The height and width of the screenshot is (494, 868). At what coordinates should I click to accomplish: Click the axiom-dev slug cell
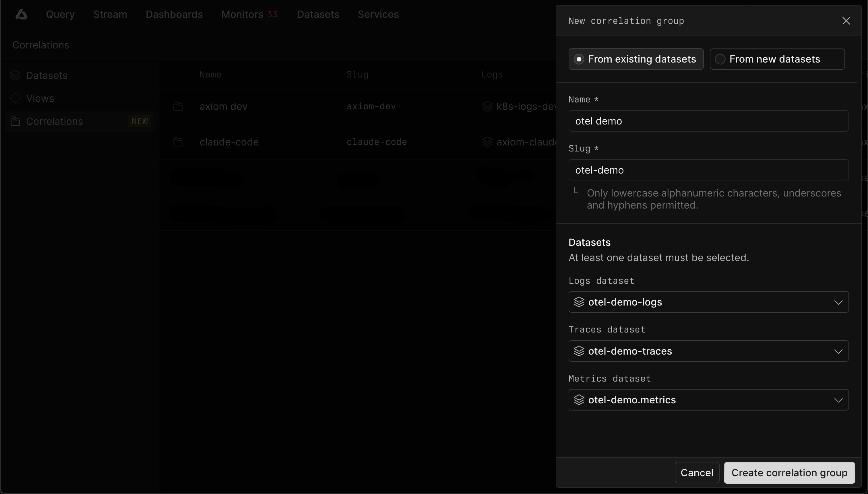[x=371, y=106]
